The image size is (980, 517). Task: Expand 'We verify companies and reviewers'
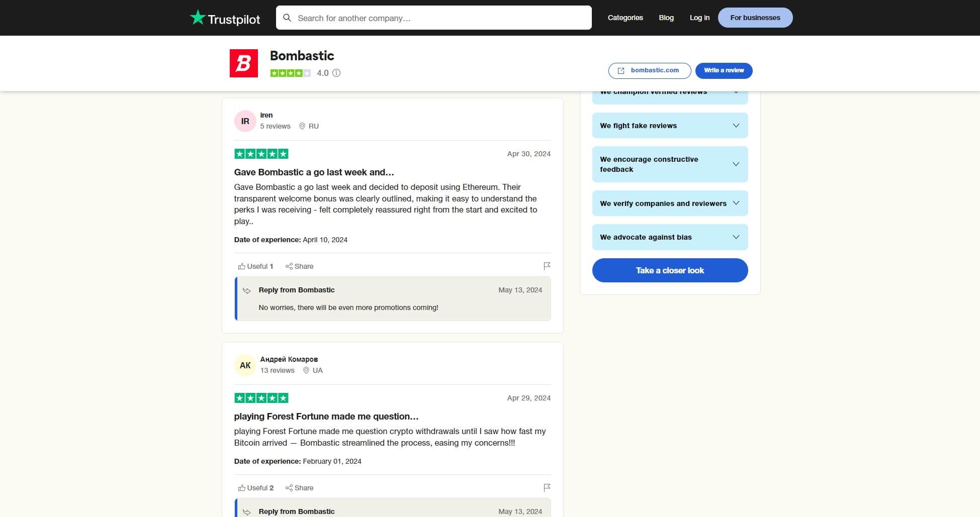(x=670, y=203)
